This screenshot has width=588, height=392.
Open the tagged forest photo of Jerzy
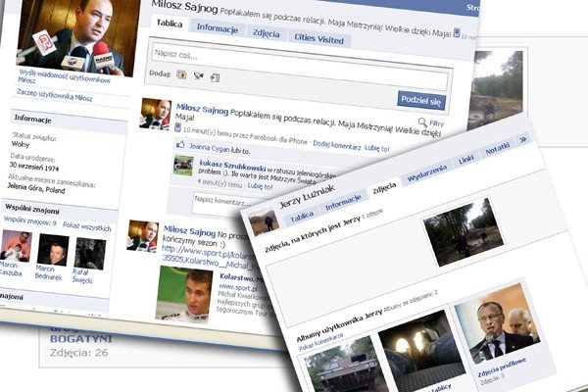click(x=464, y=232)
